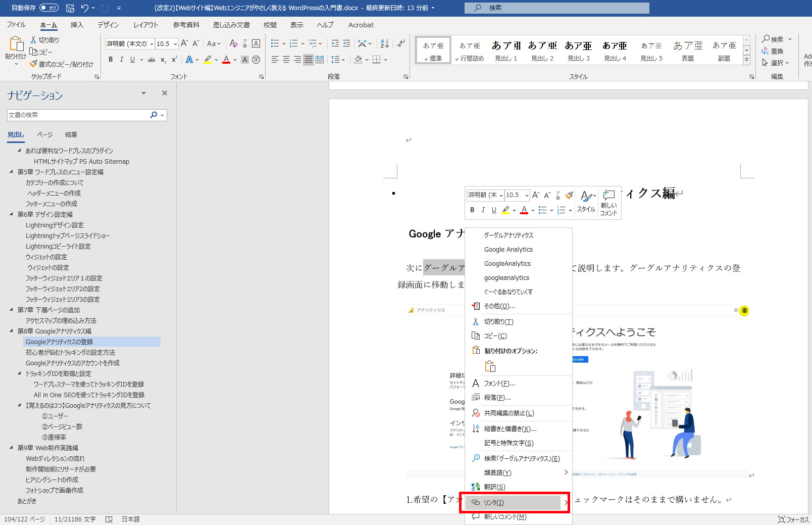
Task: Click the Format Painter brush in ribbon
Action: 33,64
